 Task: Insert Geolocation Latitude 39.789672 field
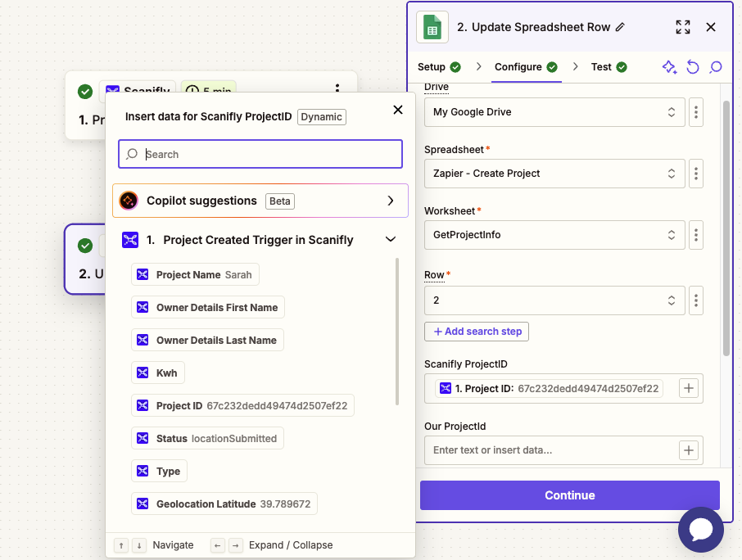tap(224, 504)
